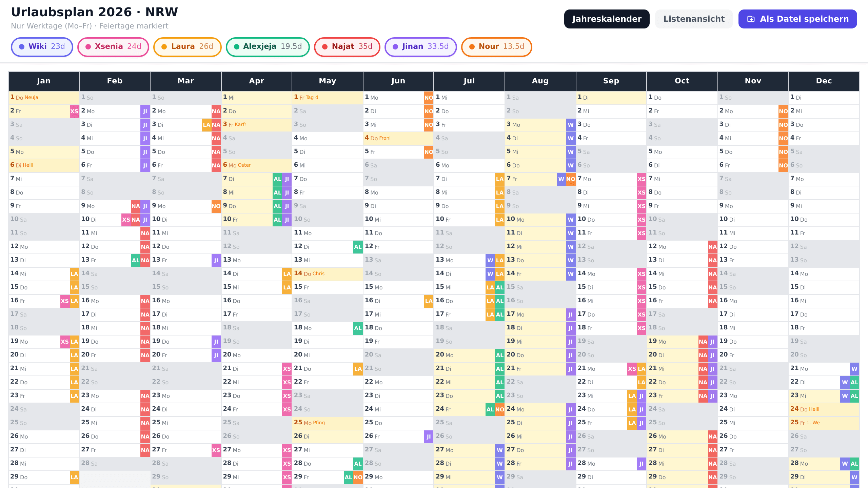This screenshot has height=488, width=868.
Task: Toggle the Nour 13.5d person filter
Action: click(x=496, y=47)
